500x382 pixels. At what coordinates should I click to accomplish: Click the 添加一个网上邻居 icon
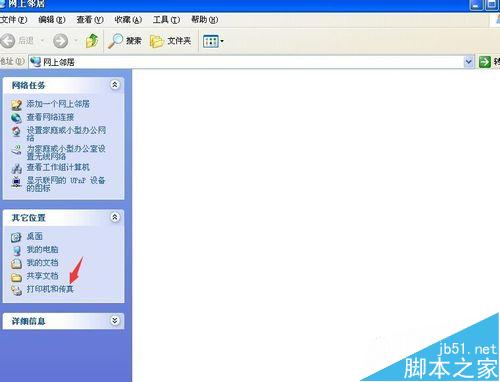click(16, 105)
